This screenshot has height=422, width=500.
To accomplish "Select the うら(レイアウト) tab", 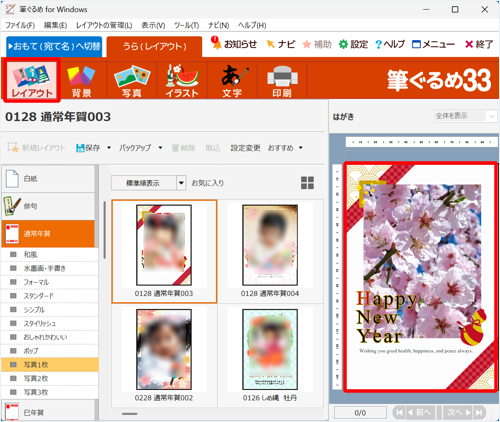I will point(154,46).
